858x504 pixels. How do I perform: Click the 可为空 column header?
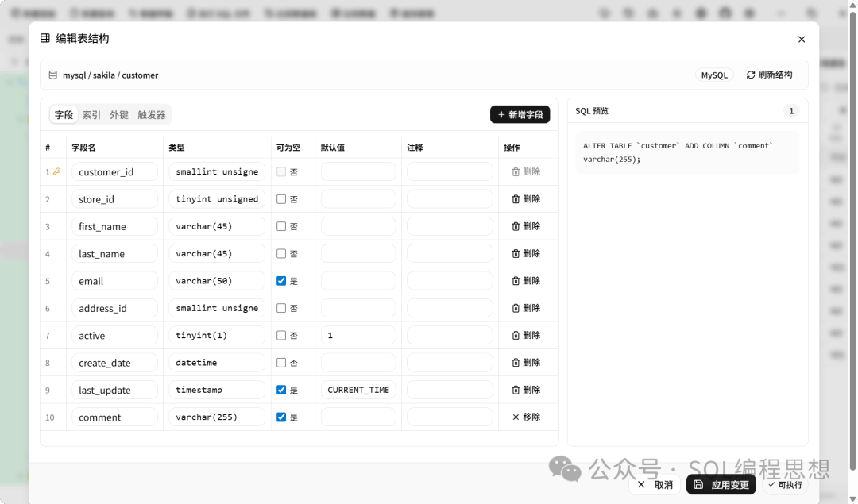[x=288, y=148]
